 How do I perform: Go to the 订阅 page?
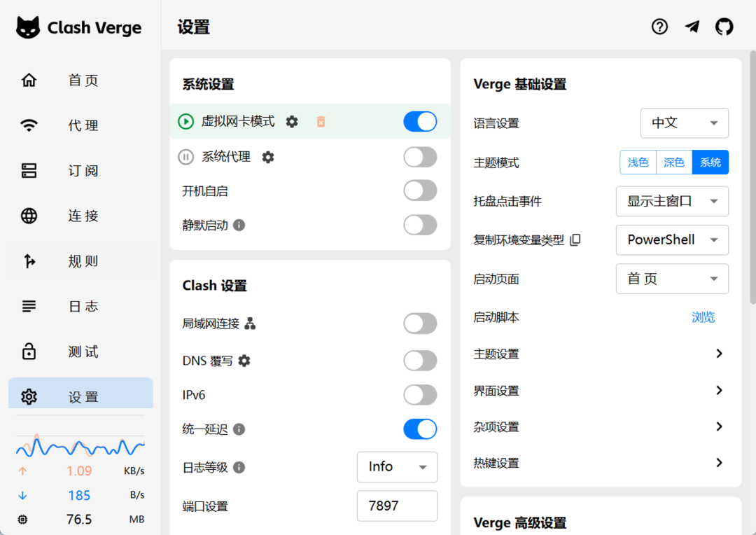tap(81, 170)
